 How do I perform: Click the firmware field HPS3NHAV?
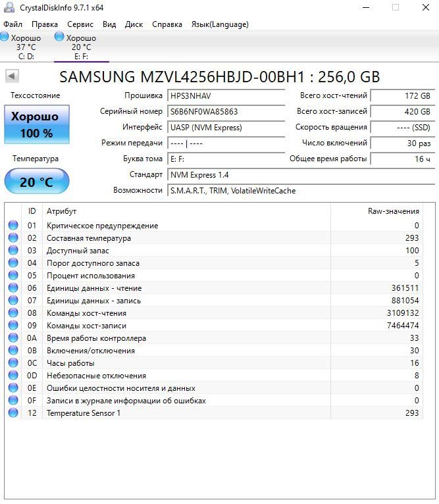point(226,96)
